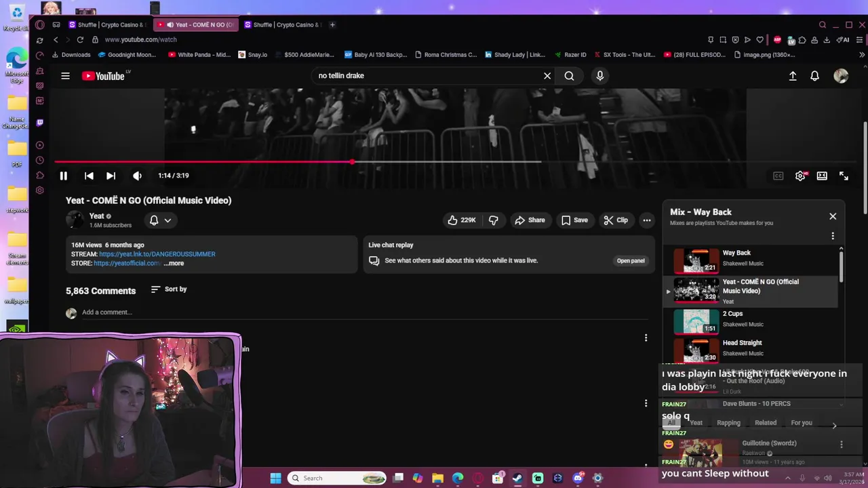
Task: Open a new browser tab
Action: (x=332, y=25)
